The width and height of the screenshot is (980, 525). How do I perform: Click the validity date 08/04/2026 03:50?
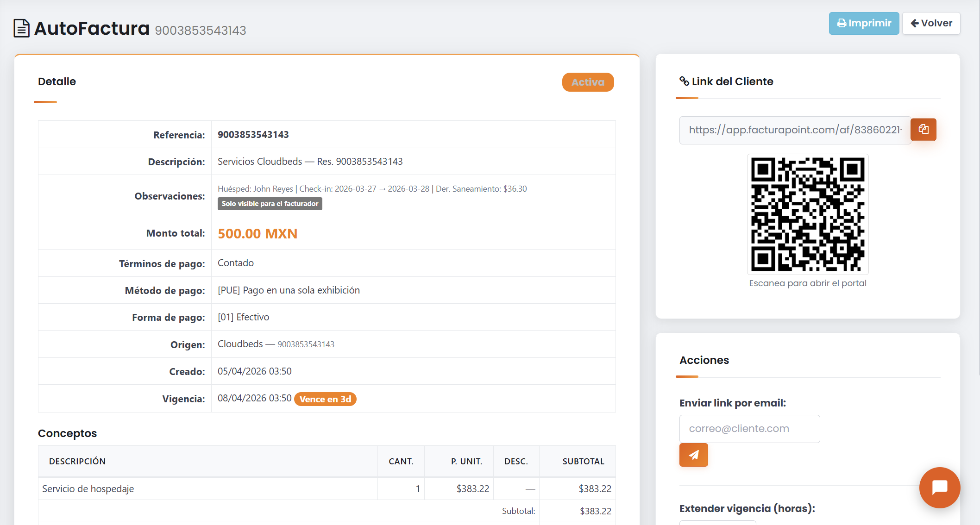[255, 398]
